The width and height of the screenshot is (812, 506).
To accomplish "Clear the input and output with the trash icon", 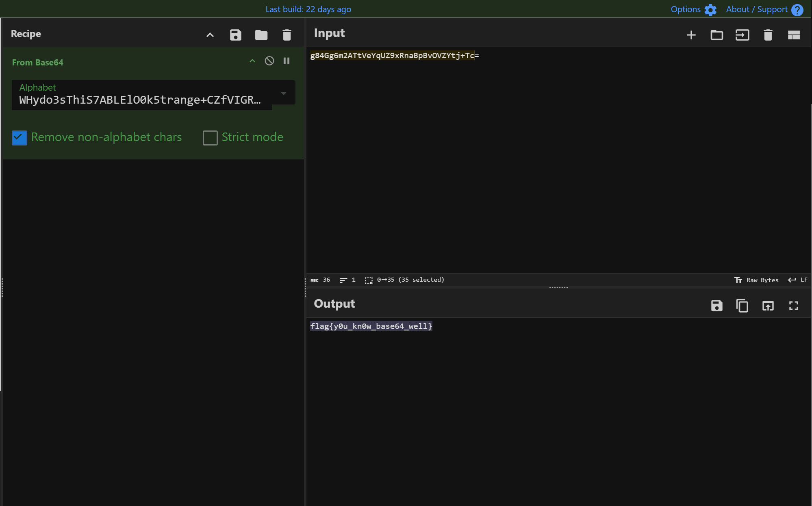I will click(x=768, y=35).
